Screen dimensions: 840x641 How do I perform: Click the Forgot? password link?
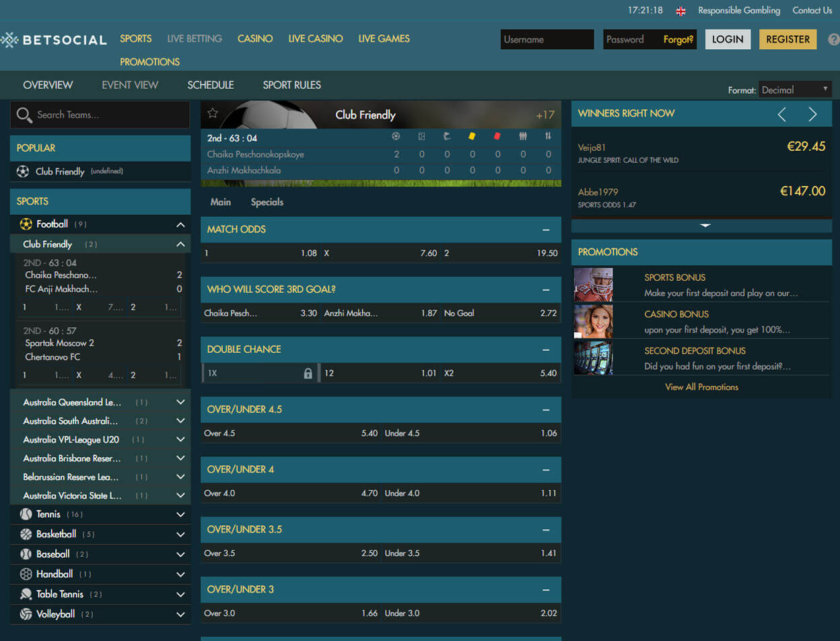678,39
